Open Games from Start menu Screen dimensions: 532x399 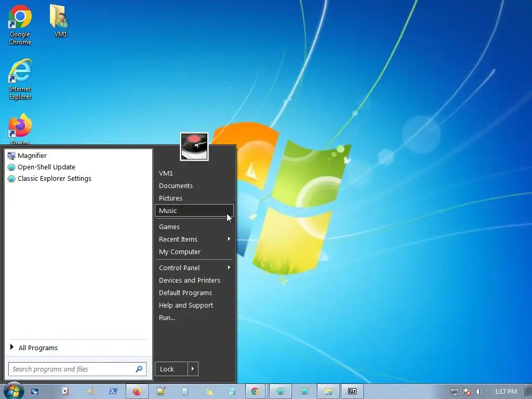(x=194, y=227)
